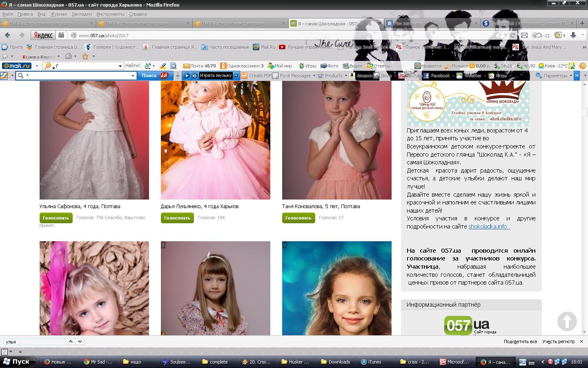This screenshot has width=588, height=368.
Task: Open the Справка menu
Action: [138, 14]
